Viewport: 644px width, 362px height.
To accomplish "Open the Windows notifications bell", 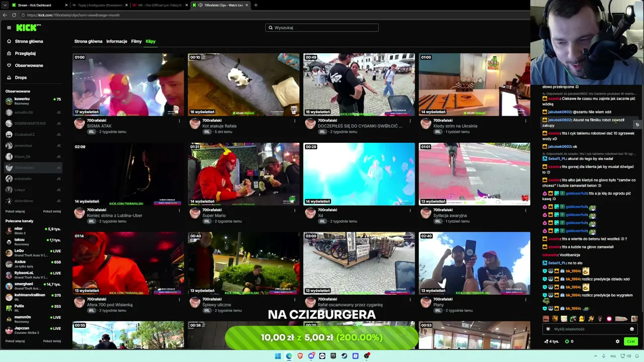I will pos(636,356).
